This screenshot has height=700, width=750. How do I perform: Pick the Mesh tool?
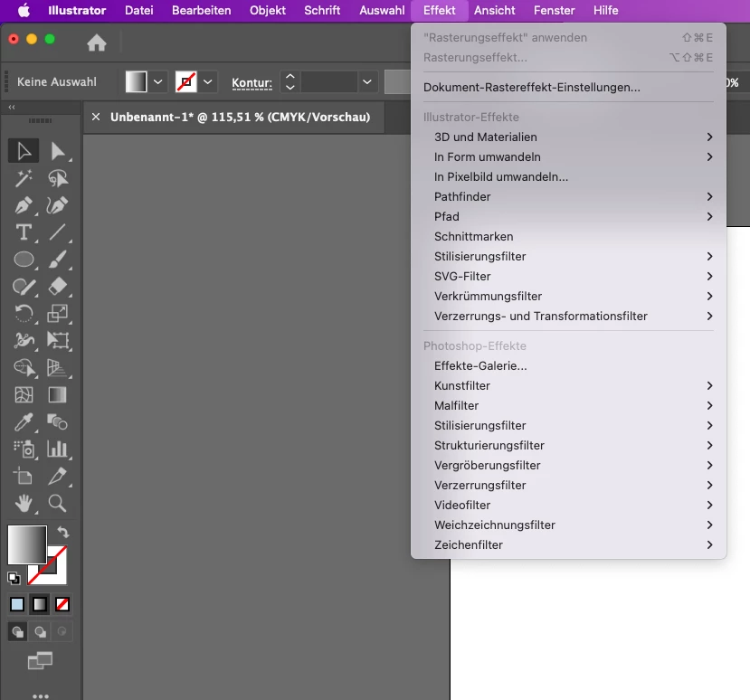[24, 395]
